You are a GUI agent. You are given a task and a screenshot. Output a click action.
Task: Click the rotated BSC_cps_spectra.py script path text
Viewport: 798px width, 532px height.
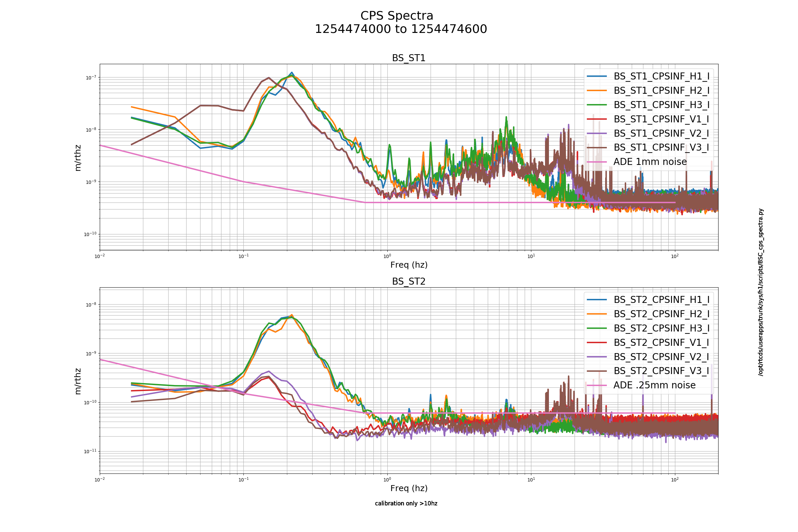coord(761,292)
